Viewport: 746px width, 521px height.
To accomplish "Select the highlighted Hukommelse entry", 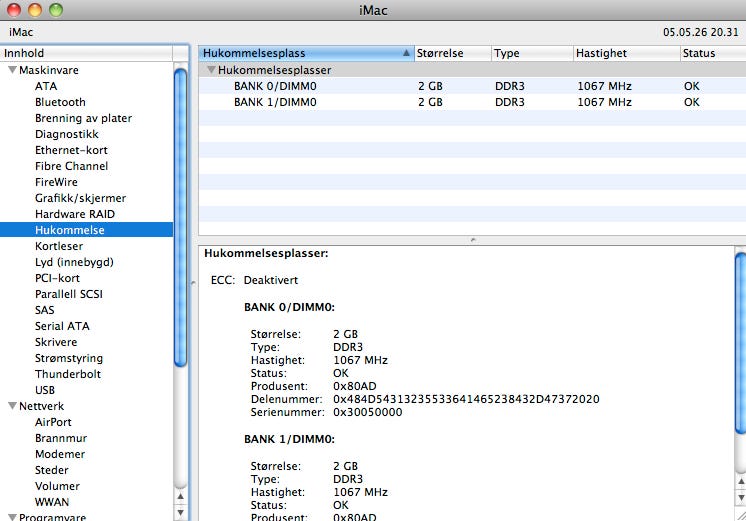I will coord(87,230).
